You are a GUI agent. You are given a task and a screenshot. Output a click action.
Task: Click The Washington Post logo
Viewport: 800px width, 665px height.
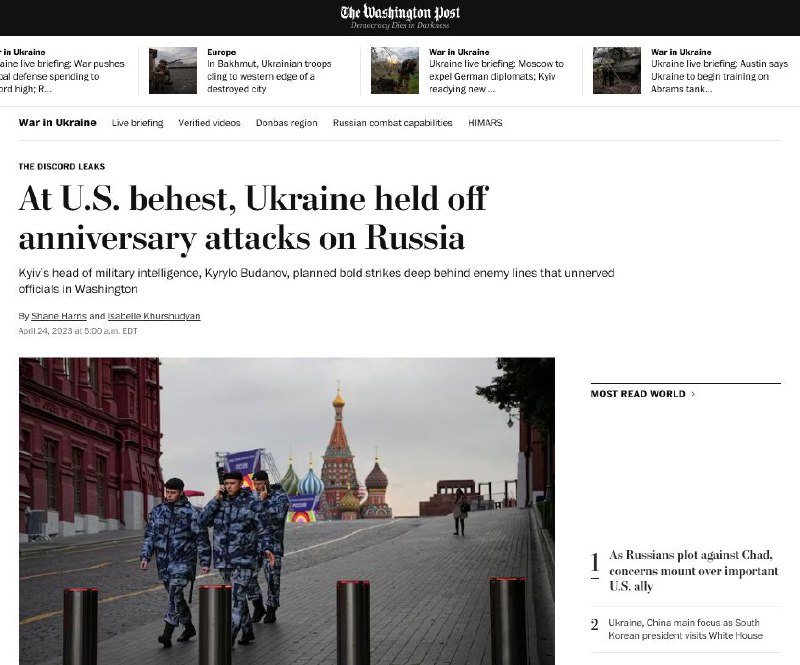click(x=400, y=13)
